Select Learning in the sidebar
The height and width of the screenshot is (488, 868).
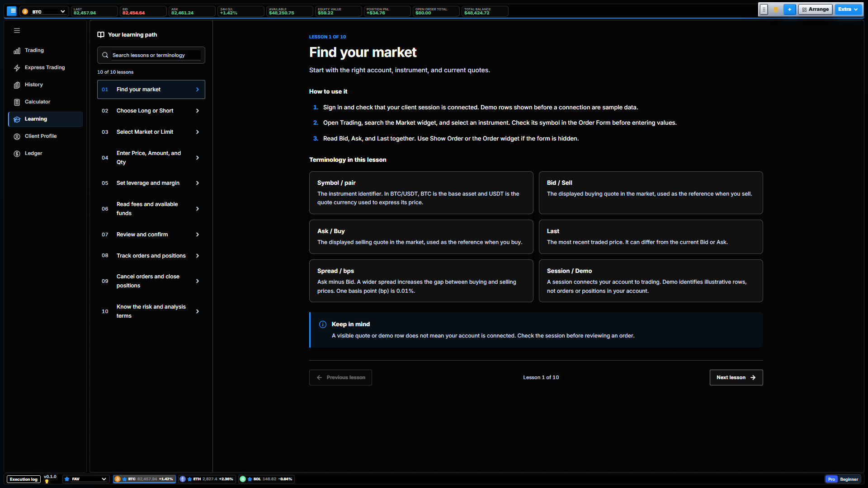pos(45,119)
